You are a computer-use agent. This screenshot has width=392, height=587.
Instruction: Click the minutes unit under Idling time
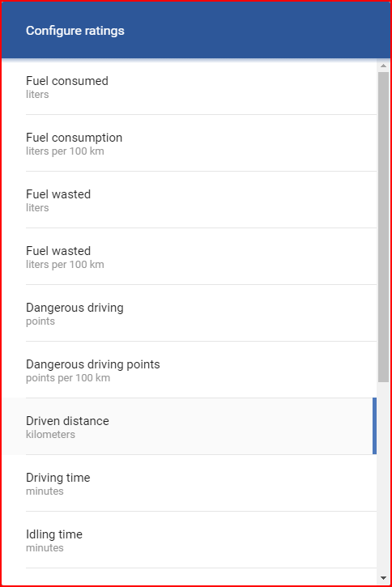45,548
